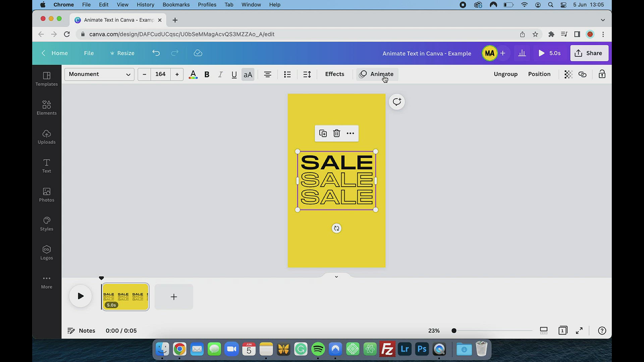This screenshot has width=644, height=362.
Task: Toggle the lock on selected element
Action: coord(602,74)
